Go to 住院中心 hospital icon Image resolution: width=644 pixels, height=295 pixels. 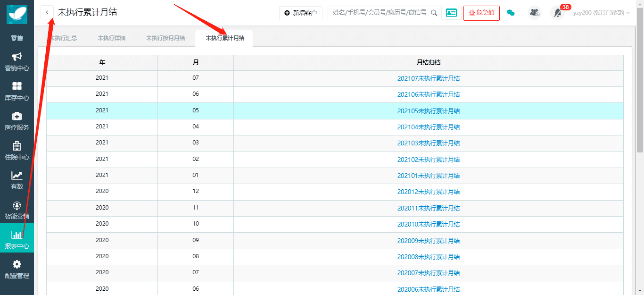(x=17, y=146)
